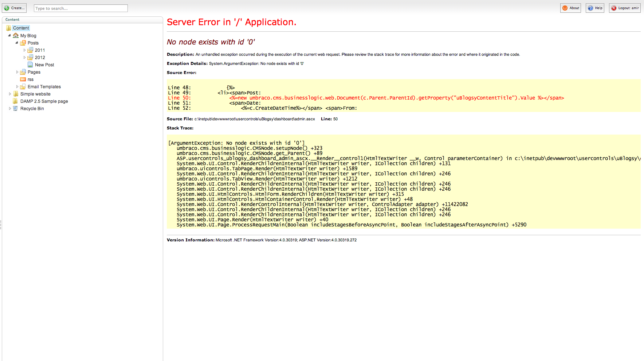Click the Content panel header label

[x=12, y=20]
